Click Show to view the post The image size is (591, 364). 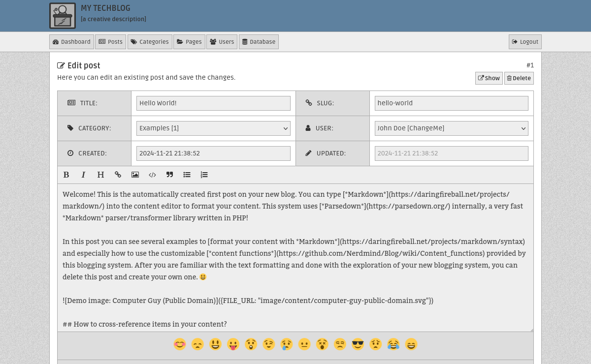489,78
